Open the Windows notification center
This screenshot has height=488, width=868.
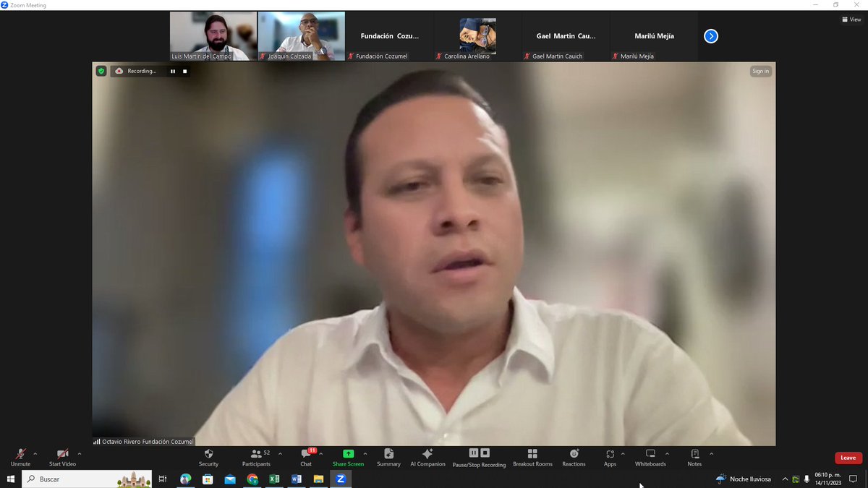tap(853, 479)
